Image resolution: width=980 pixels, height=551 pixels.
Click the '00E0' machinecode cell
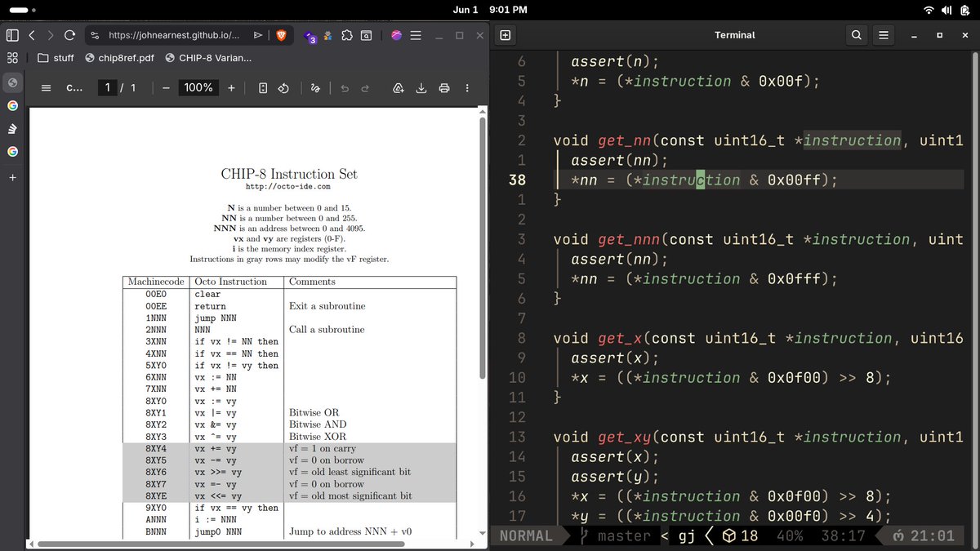155,294
